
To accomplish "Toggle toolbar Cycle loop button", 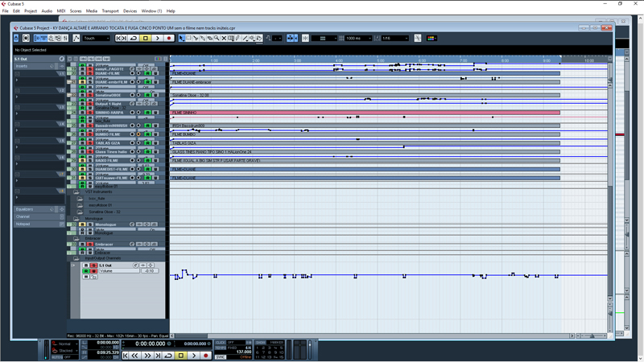I will tap(134, 38).
